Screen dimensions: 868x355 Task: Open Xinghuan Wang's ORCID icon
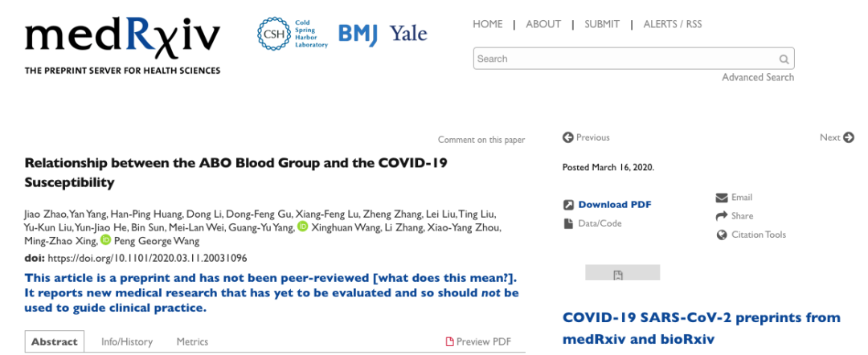click(302, 227)
